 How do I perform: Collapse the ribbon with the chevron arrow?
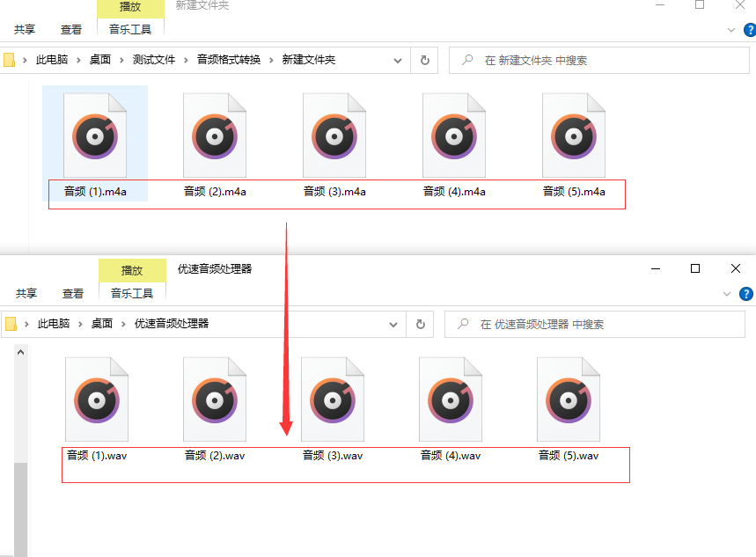tap(730, 29)
